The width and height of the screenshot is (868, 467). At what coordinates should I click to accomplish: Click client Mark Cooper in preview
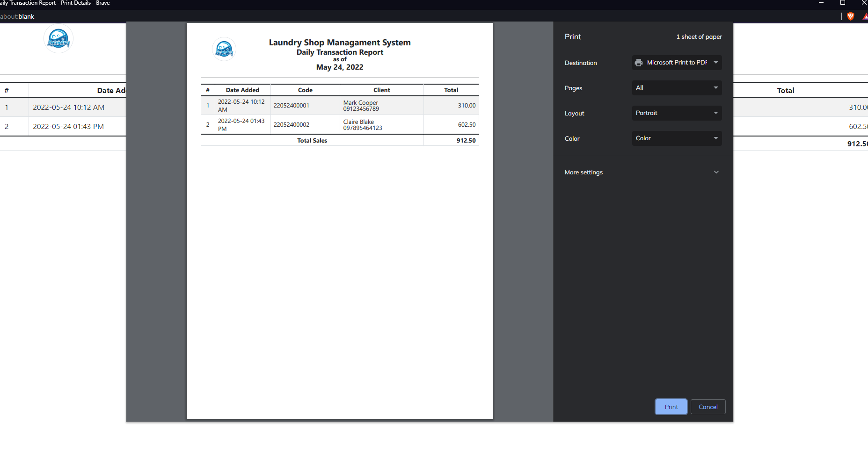[x=361, y=103]
